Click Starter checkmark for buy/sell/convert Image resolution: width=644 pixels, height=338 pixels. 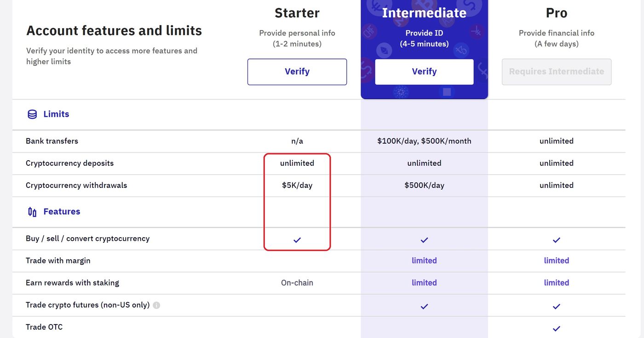click(x=297, y=240)
